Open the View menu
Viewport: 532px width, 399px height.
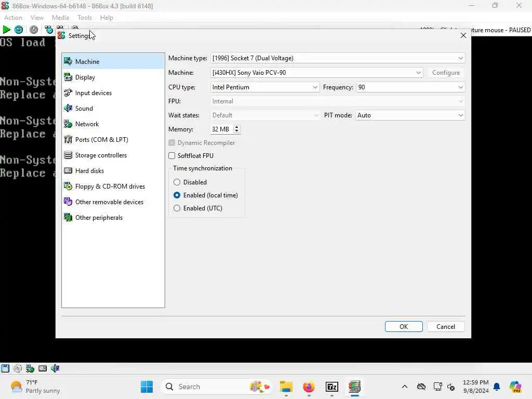click(37, 18)
